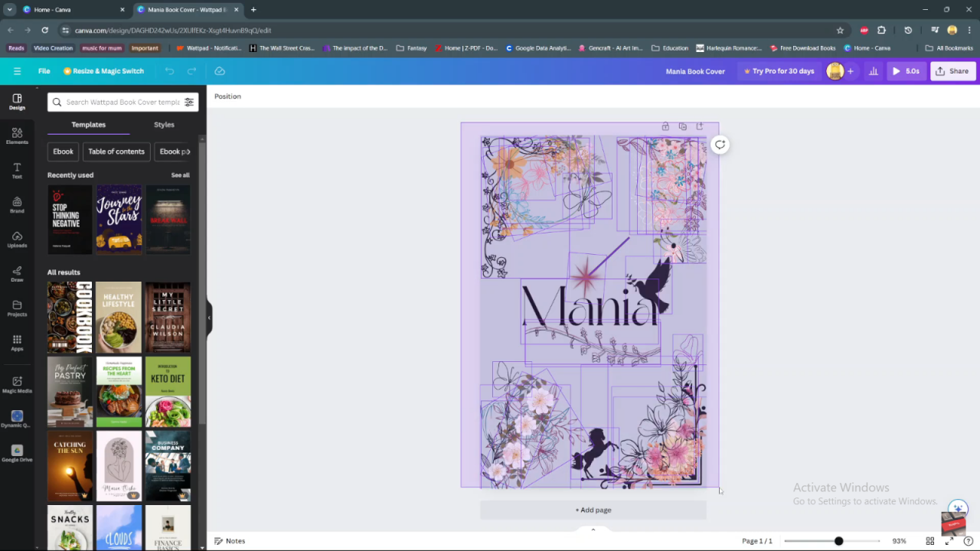980x551 pixels.
Task: Open the File menu
Action: tap(44, 71)
